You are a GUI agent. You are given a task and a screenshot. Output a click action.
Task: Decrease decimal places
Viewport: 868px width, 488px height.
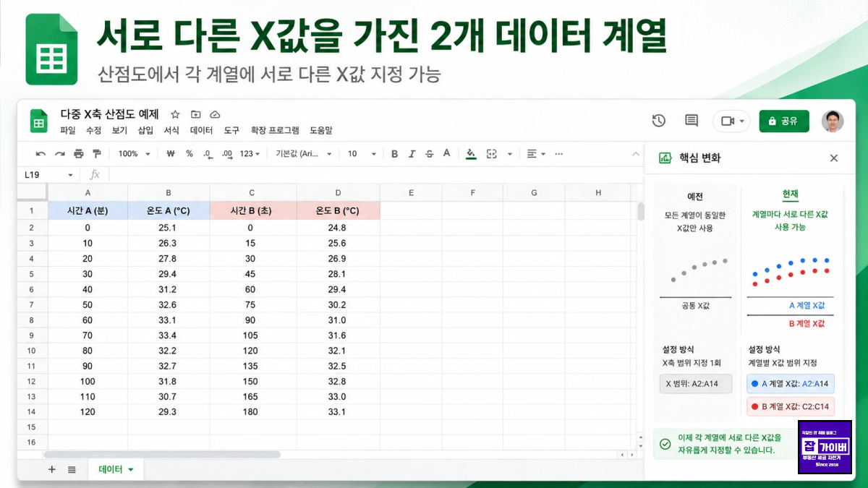coord(208,154)
